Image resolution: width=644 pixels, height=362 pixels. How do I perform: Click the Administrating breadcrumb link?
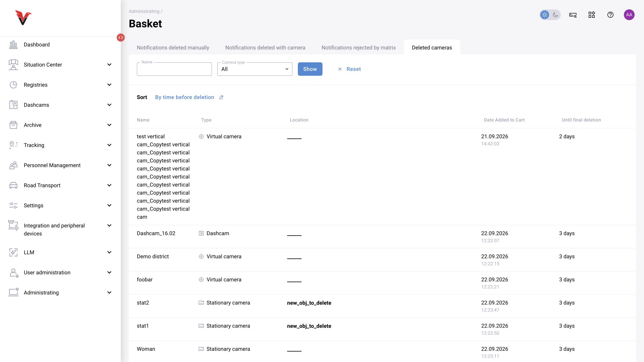(144, 11)
